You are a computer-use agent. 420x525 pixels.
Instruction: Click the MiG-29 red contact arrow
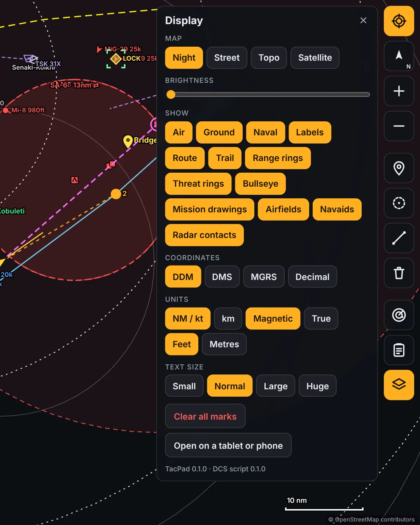(x=99, y=49)
